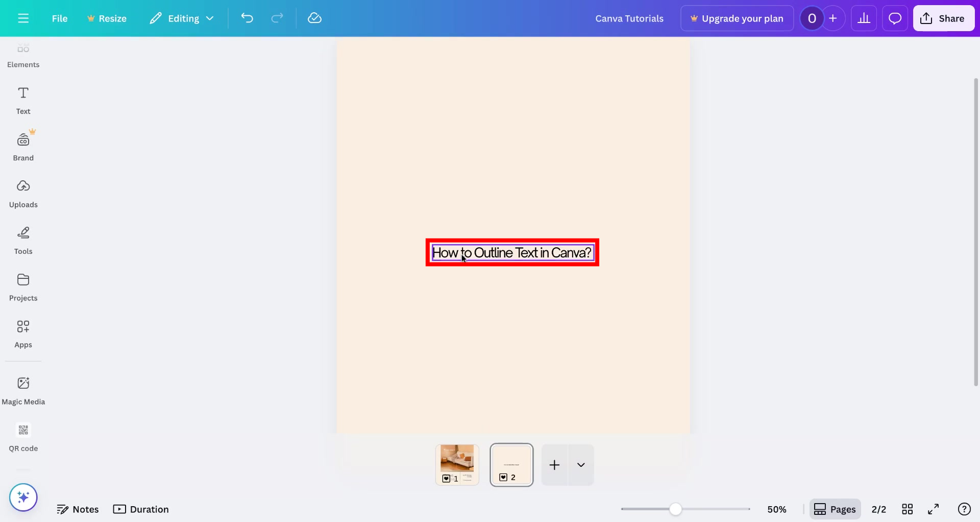Expand the Editing mode dropdown

[x=182, y=18]
